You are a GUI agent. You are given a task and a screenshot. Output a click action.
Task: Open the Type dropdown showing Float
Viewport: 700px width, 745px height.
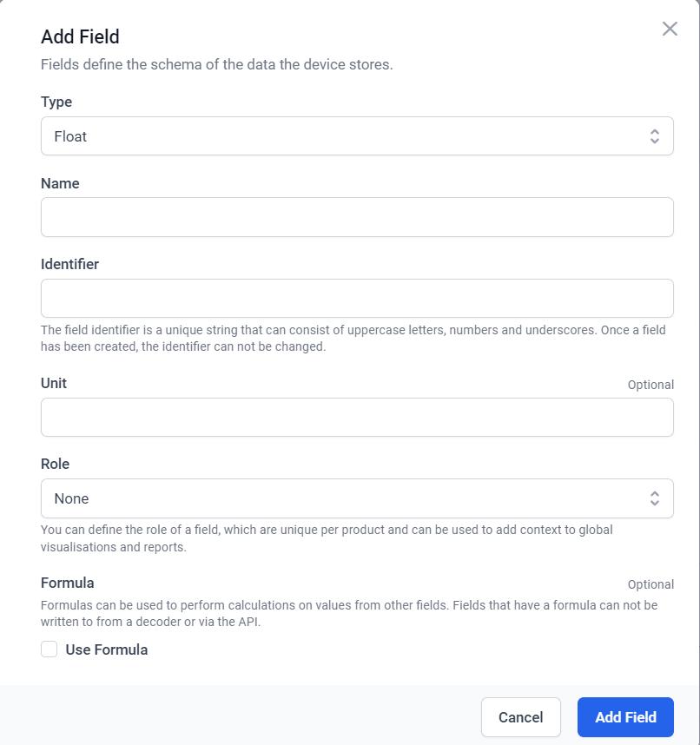tap(347, 136)
